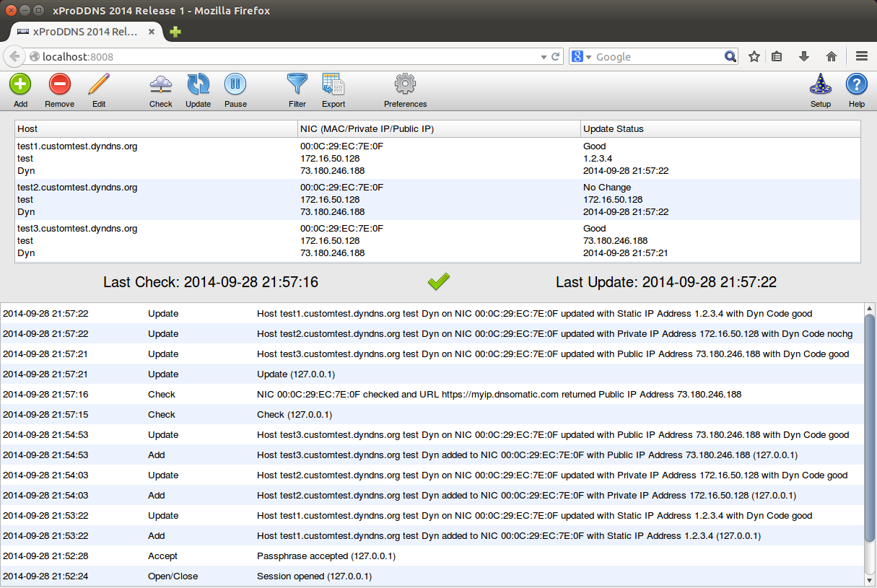Click the 1.2.3.4 status value
Viewport: 877px width, 588px height.
598,158
